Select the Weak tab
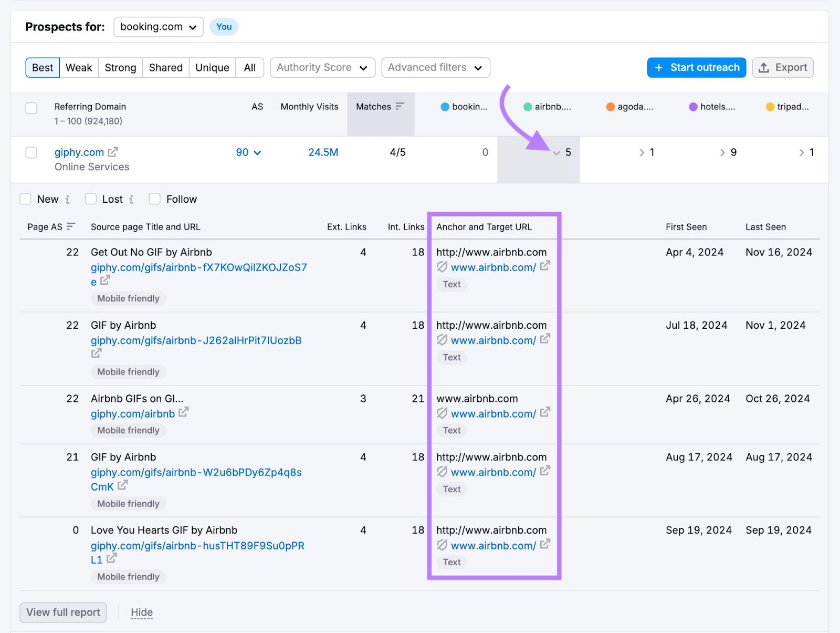The width and height of the screenshot is (840, 633). click(x=79, y=67)
